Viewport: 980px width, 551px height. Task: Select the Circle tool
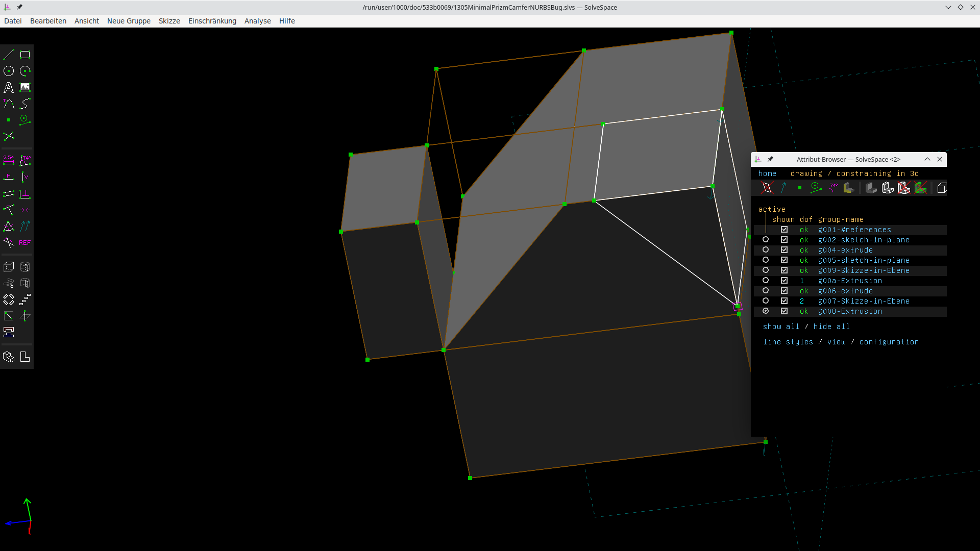pyautogui.click(x=8, y=71)
